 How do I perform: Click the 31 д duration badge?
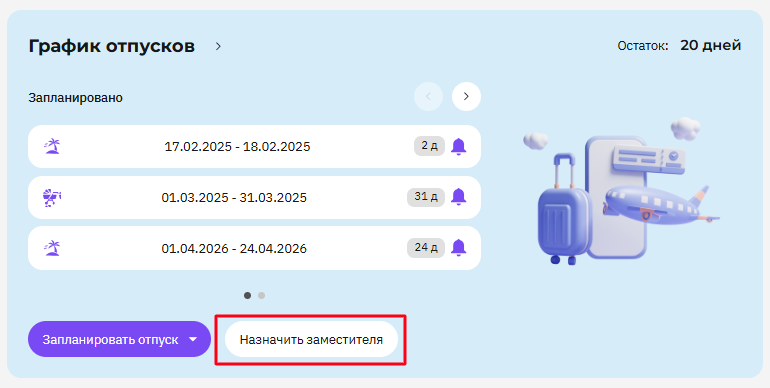[x=426, y=197]
